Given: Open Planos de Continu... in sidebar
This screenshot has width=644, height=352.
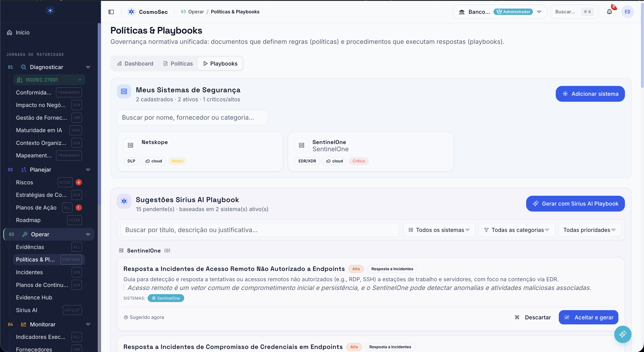Looking at the screenshot, I should (x=42, y=285).
